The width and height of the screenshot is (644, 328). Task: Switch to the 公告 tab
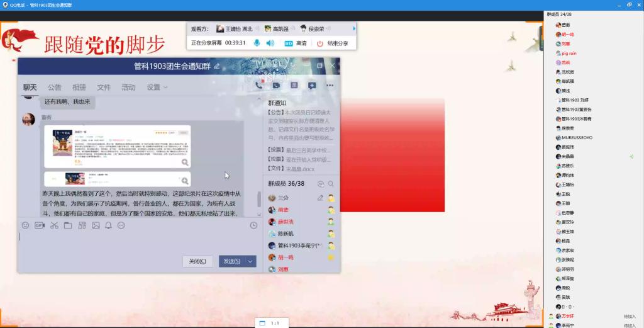tap(55, 88)
